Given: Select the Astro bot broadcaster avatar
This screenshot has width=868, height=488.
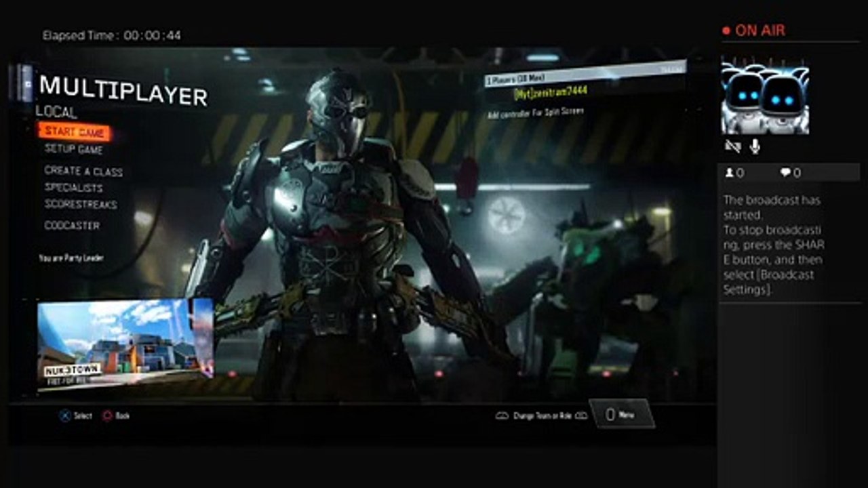Looking at the screenshot, I should pyautogui.click(x=765, y=96).
